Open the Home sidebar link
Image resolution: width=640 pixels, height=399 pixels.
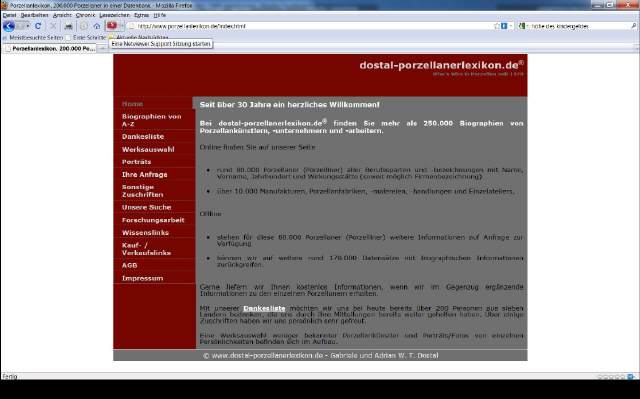132,104
